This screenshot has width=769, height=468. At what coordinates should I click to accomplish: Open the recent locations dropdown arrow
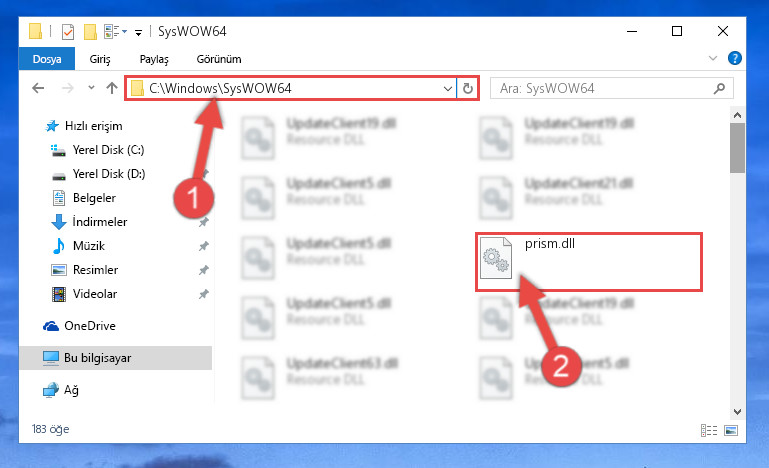pyautogui.click(x=91, y=88)
